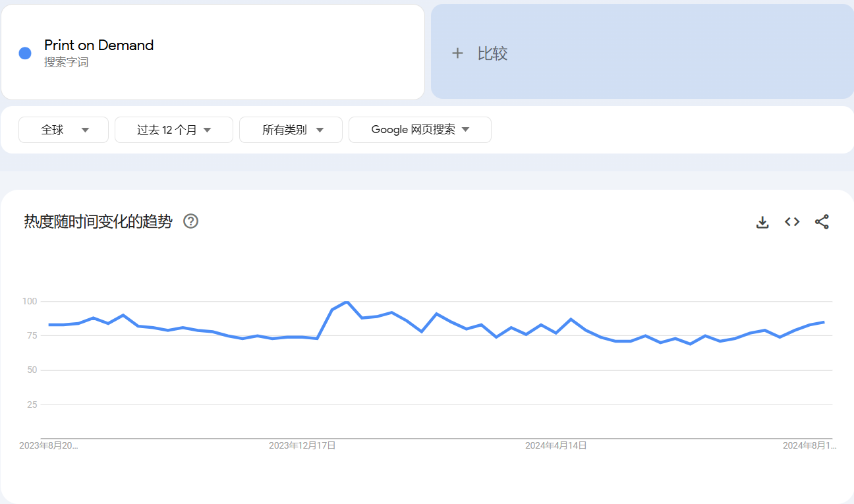This screenshot has width=854, height=504.
Task: Click the peak point of the trend line
Action: pos(347,302)
